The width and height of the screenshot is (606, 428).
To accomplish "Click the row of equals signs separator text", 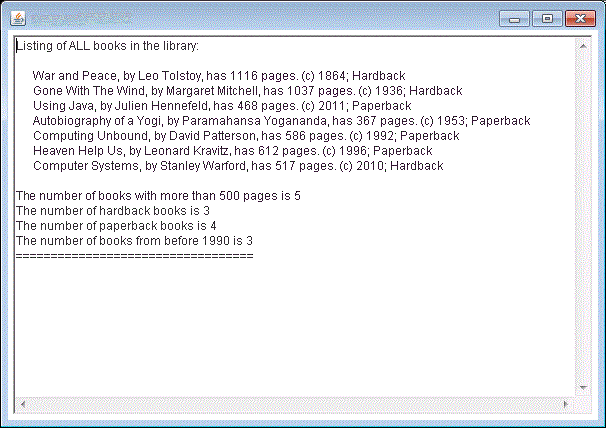I will click(135, 256).
